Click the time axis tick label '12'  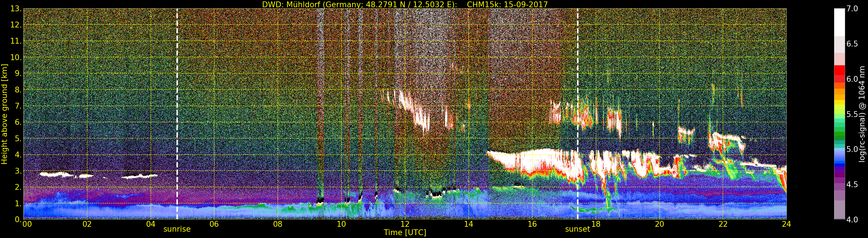click(x=405, y=224)
